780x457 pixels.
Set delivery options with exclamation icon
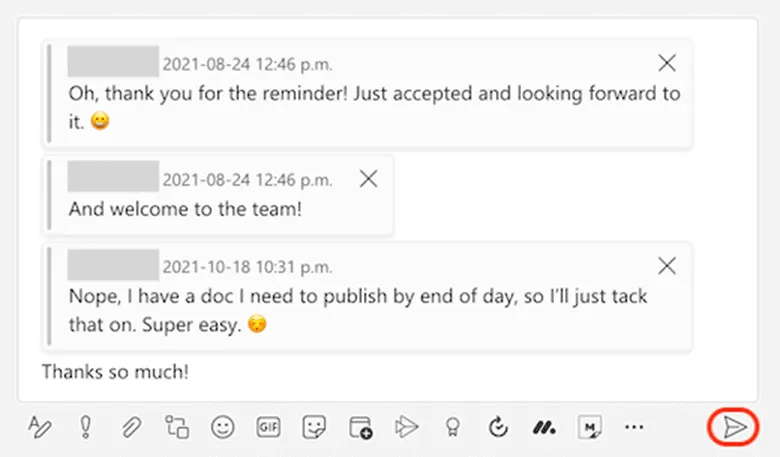click(x=86, y=427)
